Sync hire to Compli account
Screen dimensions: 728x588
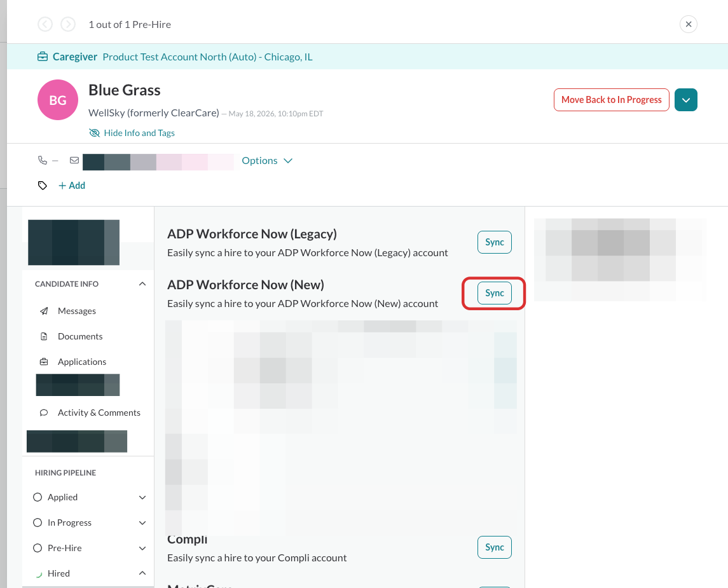point(495,547)
